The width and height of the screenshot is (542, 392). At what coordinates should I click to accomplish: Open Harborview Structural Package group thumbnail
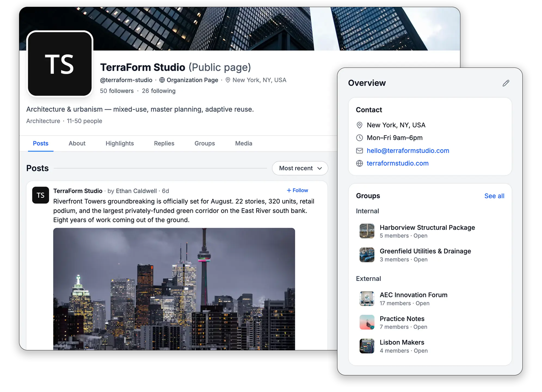[x=367, y=231]
